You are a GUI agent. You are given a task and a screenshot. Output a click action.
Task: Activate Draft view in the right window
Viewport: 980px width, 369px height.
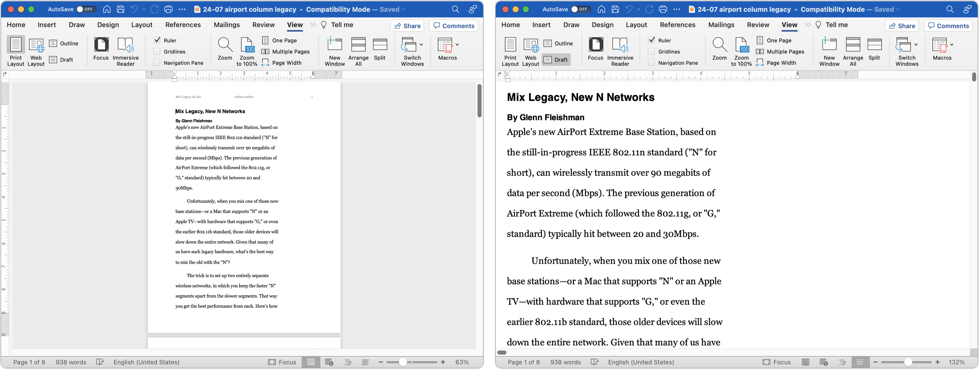coord(556,59)
